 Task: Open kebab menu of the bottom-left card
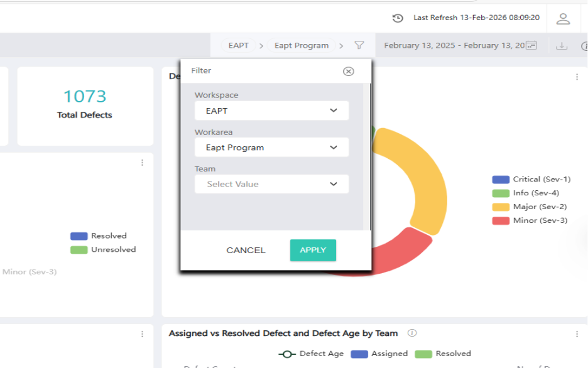(142, 334)
